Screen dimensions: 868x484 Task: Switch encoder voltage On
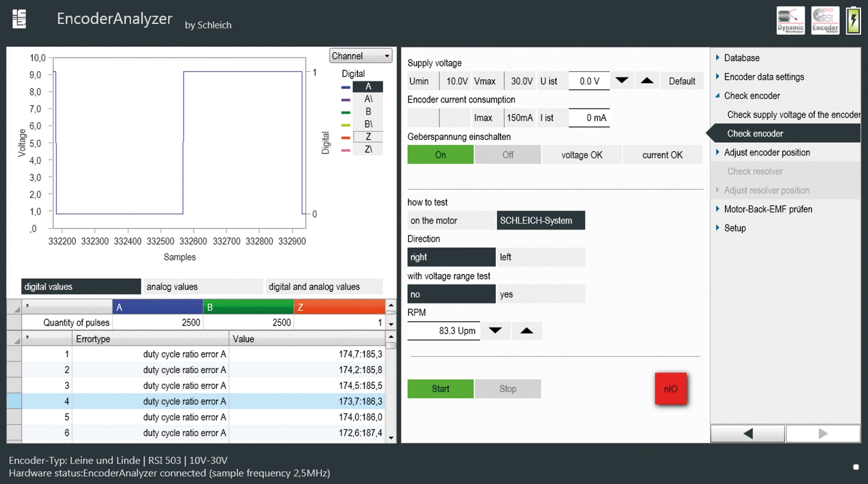[440, 155]
